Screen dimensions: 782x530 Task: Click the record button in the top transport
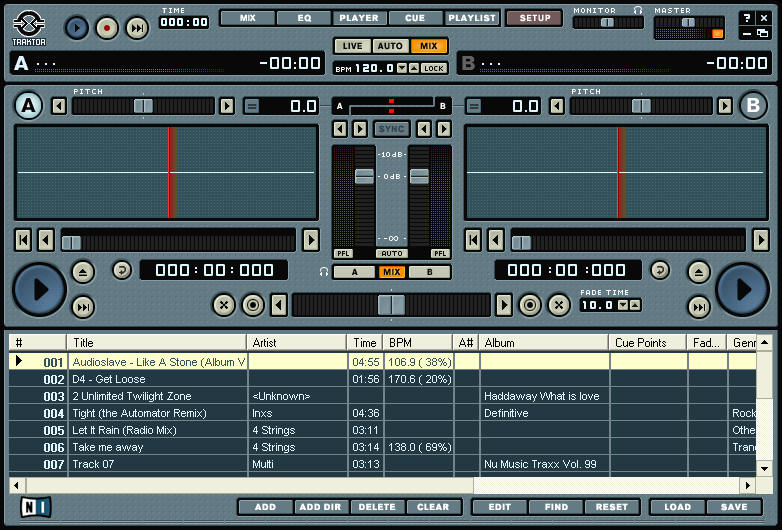point(107,28)
